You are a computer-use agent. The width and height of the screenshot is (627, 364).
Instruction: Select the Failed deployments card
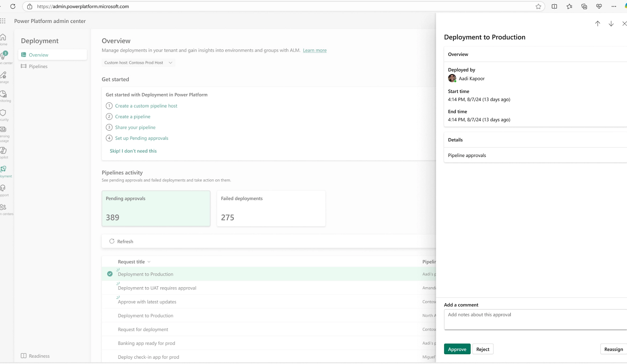pyautogui.click(x=271, y=208)
